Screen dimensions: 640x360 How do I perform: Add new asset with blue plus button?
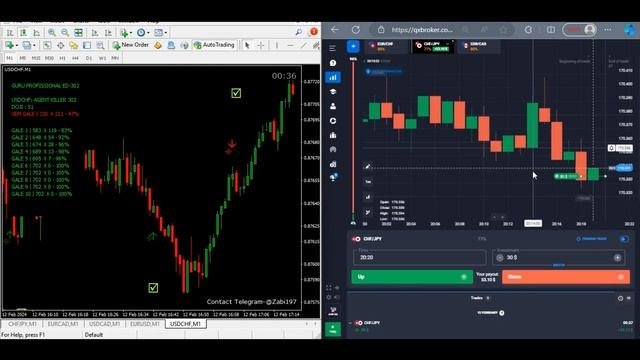pyautogui.click(x=353, y=47)
